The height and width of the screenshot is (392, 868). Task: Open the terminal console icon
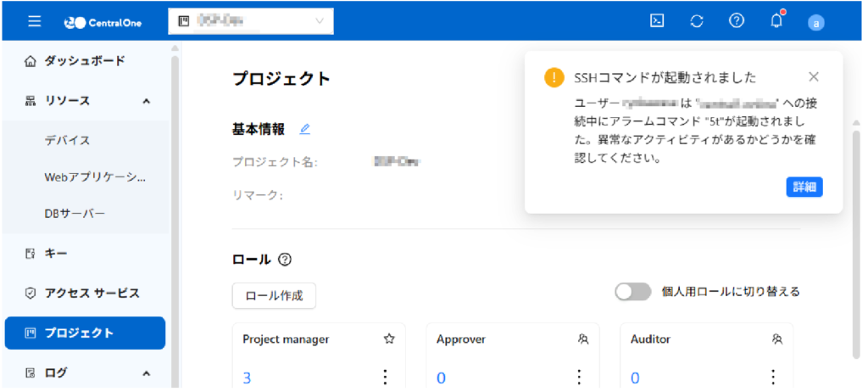[x=656, y=21]
